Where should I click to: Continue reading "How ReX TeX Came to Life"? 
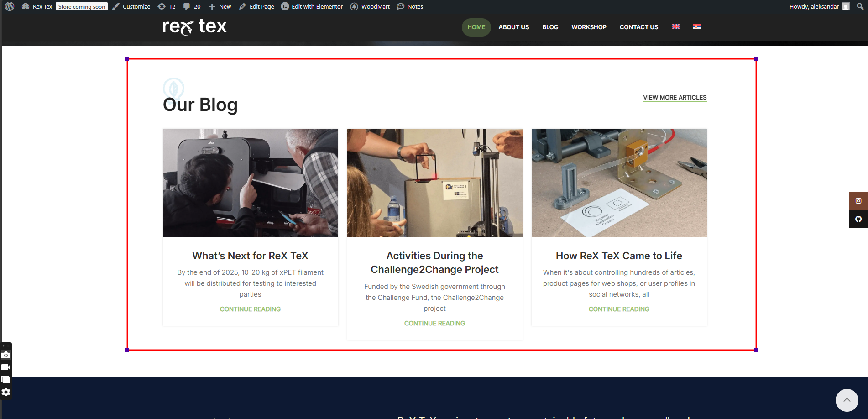click(619, 309)
